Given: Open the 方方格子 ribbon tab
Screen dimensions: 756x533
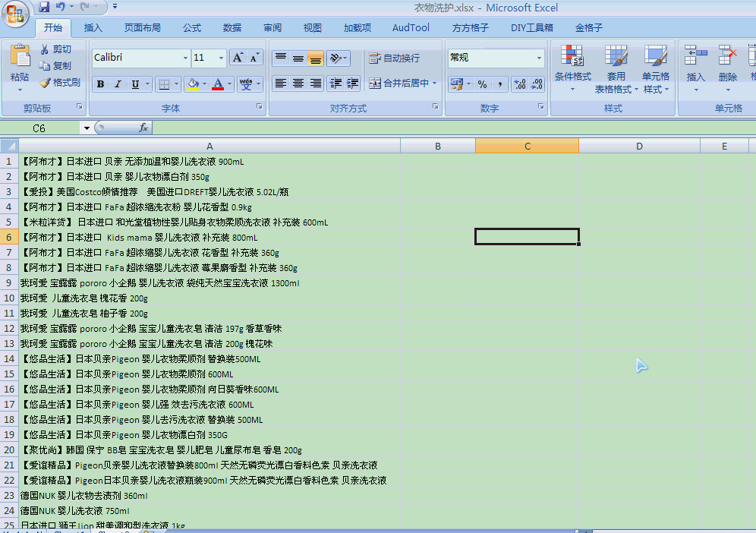Looking at the screenshot, I should coord(471,28).
